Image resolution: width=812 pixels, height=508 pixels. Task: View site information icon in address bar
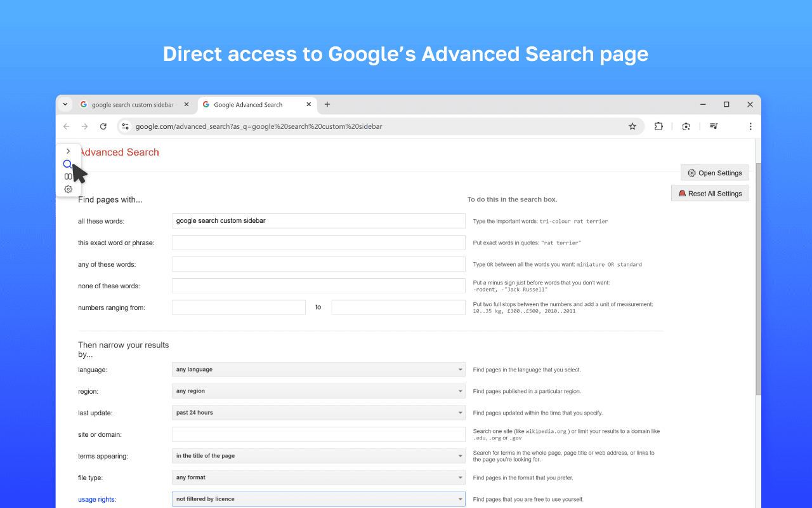126,126
